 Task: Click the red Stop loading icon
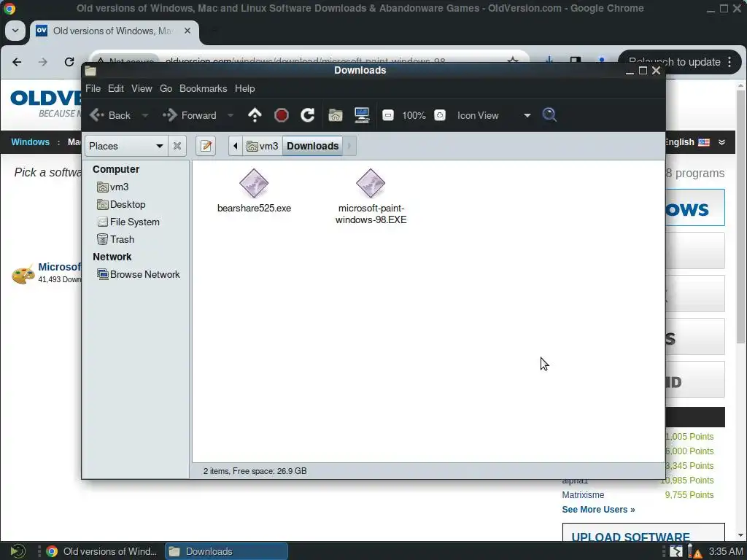pos(282,115)
